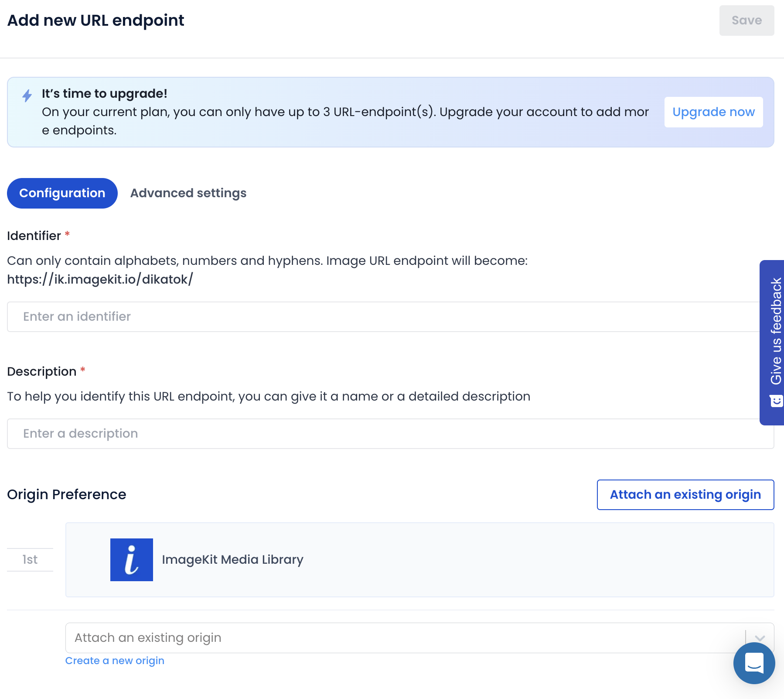Focus the 'Enter an identifier' input field
This screenshot has height=699, width=784.
[384, 317]
